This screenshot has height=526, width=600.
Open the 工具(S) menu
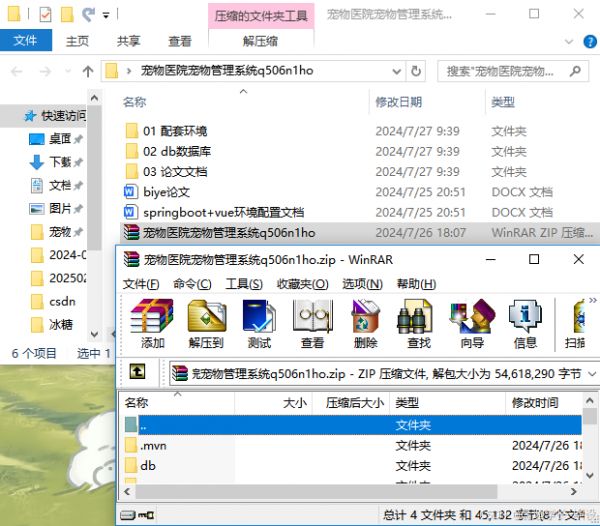[244, 284]
